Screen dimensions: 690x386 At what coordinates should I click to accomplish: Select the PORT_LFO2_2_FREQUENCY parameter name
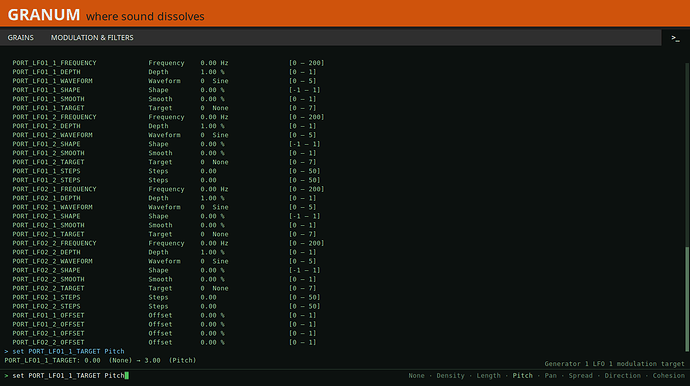(x=54, y=243)
